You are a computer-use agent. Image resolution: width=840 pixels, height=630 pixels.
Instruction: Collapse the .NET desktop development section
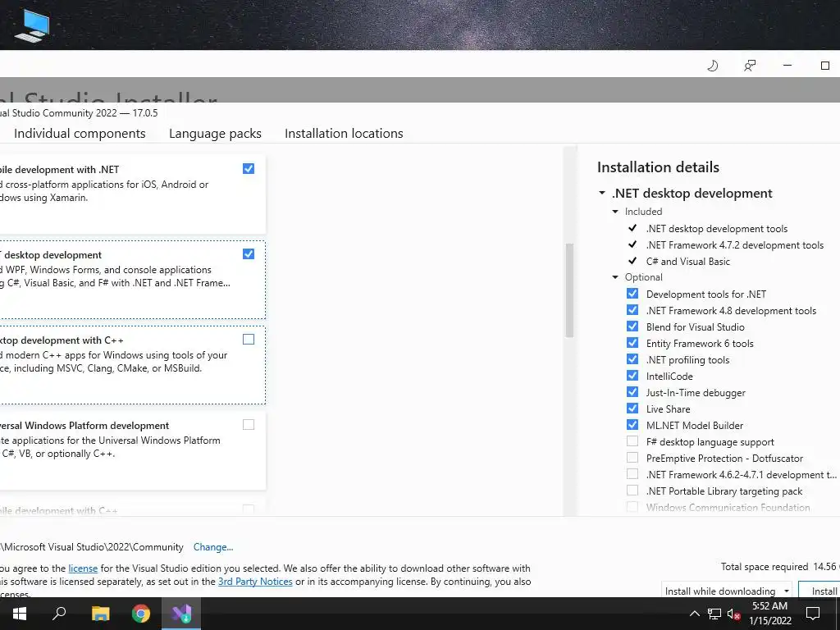click(x=602, y=193)
